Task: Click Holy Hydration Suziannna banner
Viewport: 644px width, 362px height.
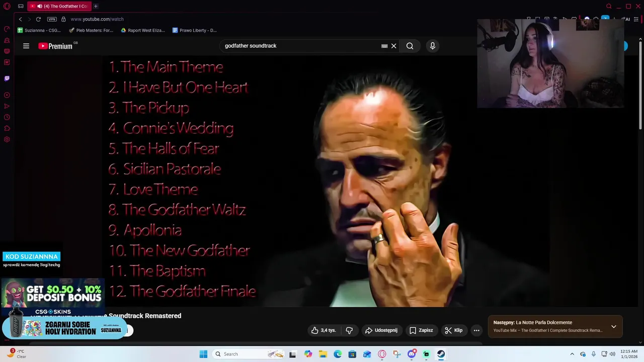Action: pyautogui.click(x=65, y=328)
